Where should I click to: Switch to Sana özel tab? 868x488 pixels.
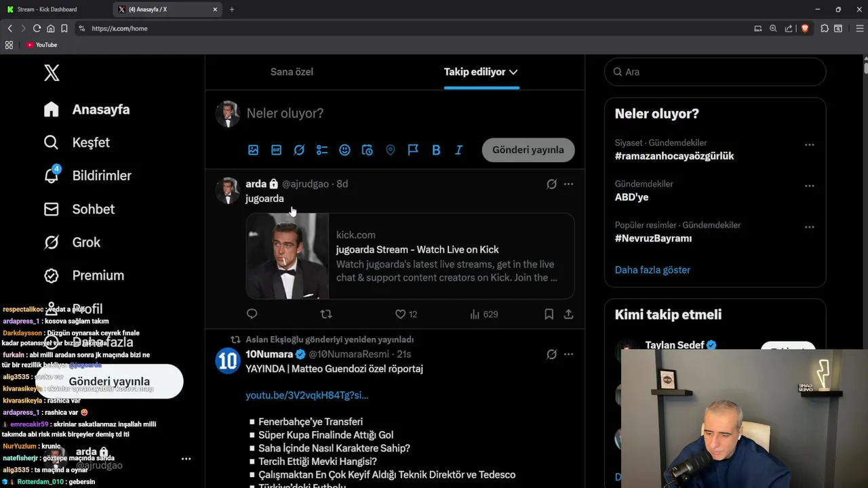tap(292, 72)
